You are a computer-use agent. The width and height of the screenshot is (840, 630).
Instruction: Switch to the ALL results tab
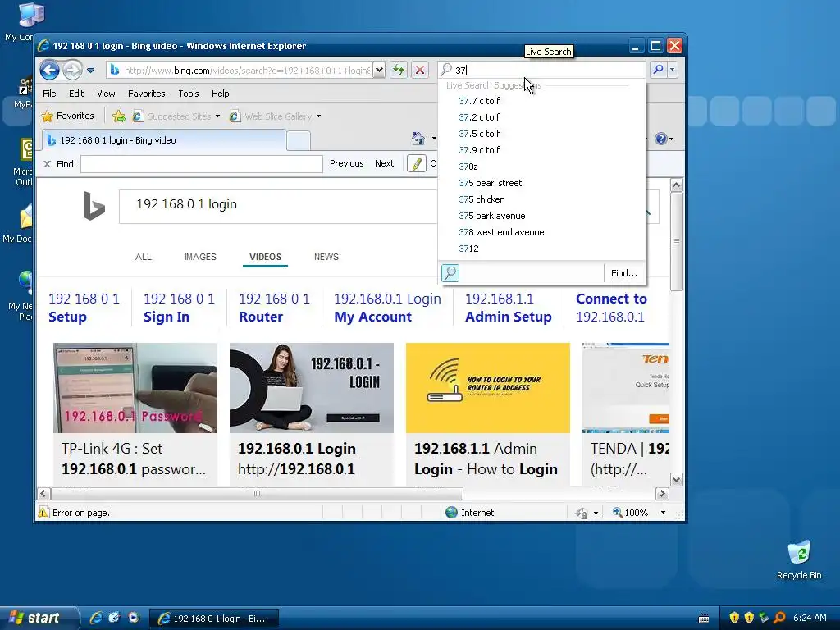[x=143, y=257]
